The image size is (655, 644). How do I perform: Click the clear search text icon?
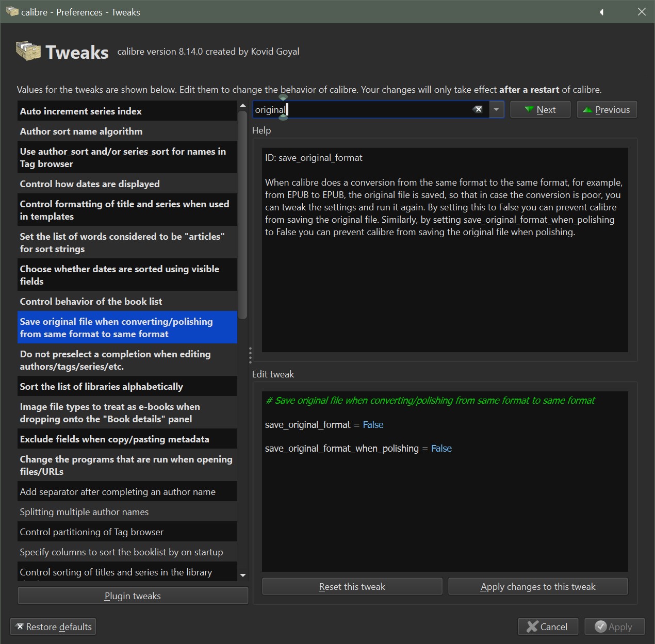pos(478,109)
